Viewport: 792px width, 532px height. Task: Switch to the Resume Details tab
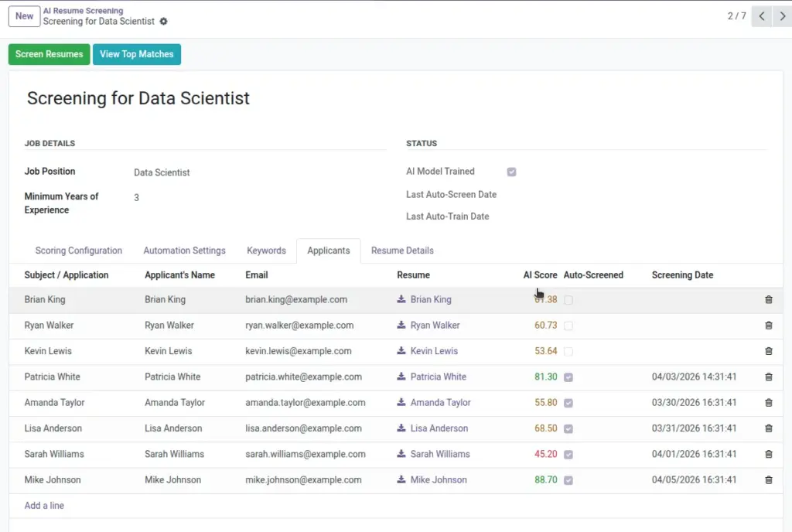[402, 251]
